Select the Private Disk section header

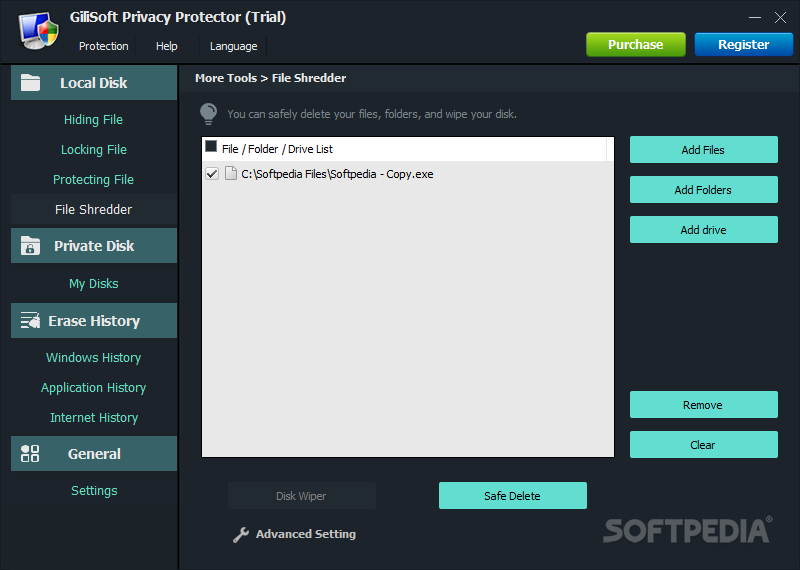tap(94, 245)
